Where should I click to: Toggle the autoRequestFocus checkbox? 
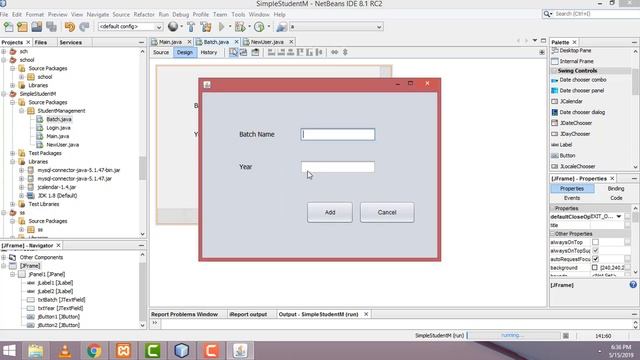coord(595,259)
